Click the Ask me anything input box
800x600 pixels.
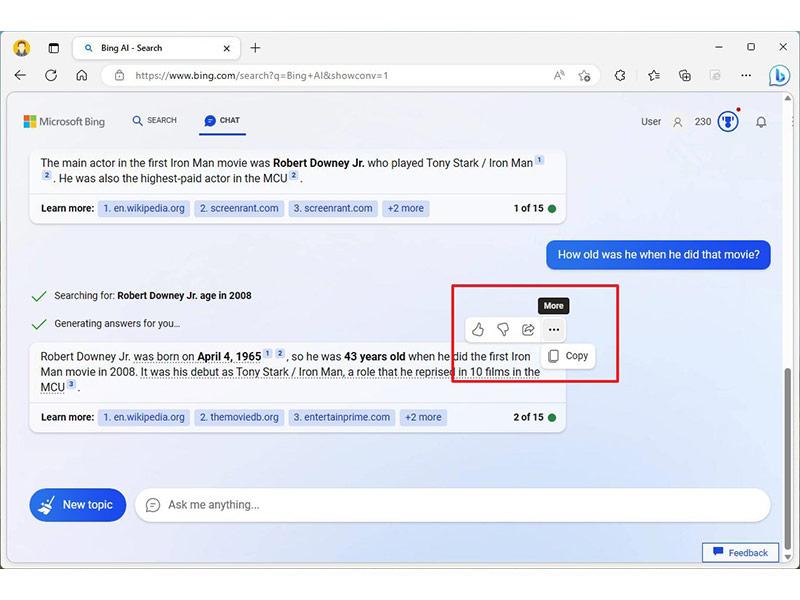point(453,505)
